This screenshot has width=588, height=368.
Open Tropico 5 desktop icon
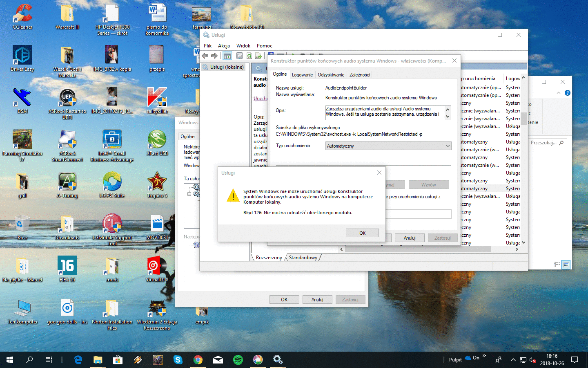[x=157, y=185]
